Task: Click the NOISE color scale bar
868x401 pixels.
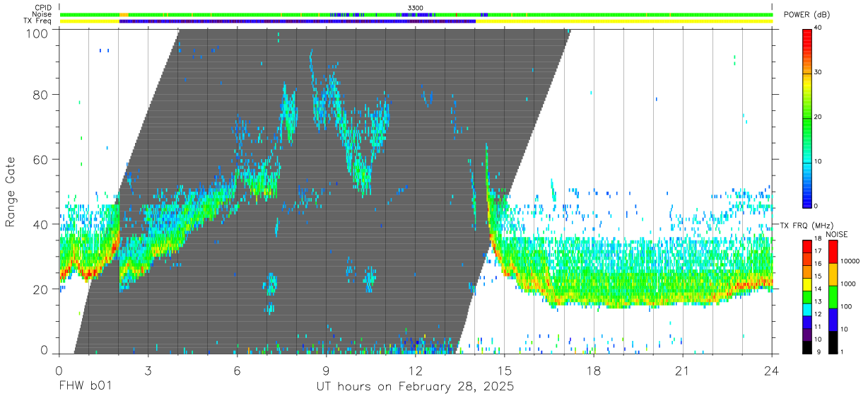Action: tap(833, 296)
